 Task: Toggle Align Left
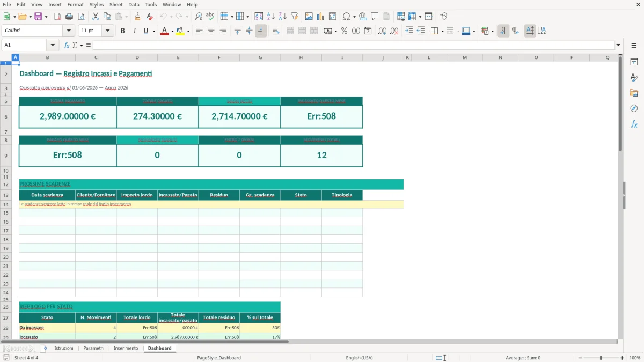point(199,31)
